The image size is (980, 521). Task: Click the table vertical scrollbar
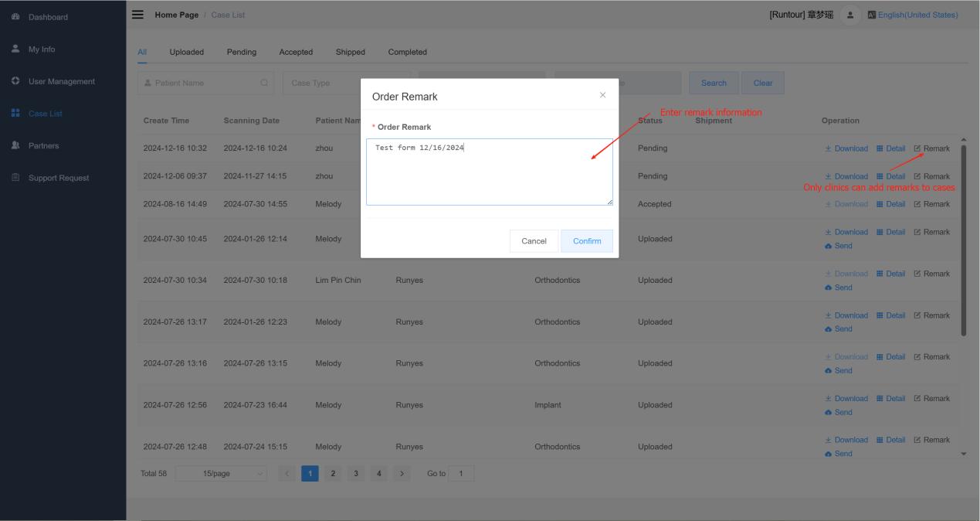point(963,240)
